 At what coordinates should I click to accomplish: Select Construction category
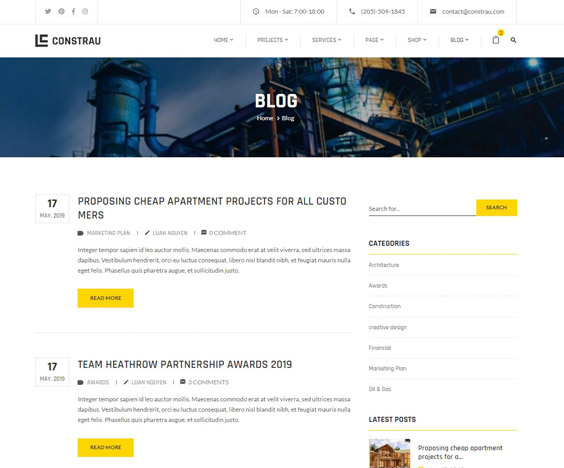pyautogui.click(x=385, y=306)
